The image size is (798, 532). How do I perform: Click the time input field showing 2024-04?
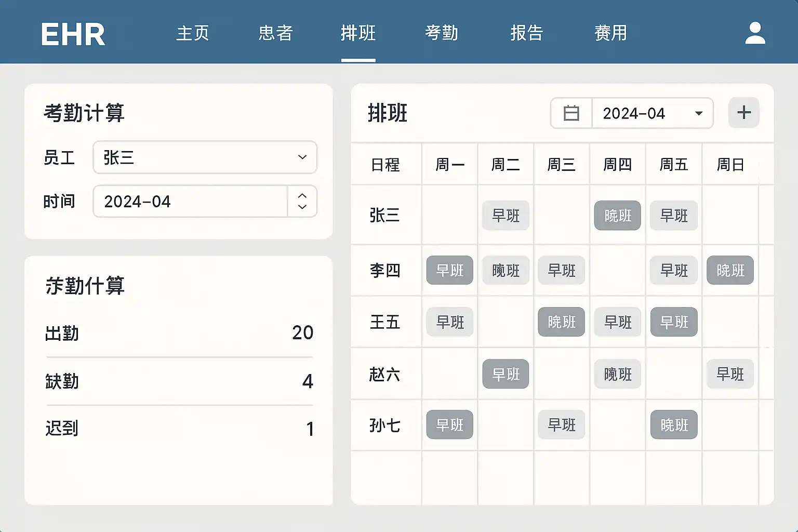(x=190, y=202)
